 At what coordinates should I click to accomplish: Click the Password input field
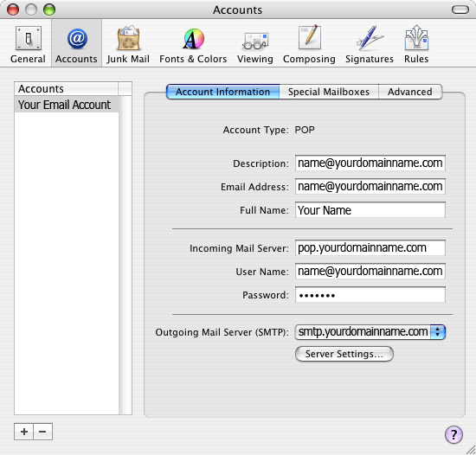(x=370, y=295)
